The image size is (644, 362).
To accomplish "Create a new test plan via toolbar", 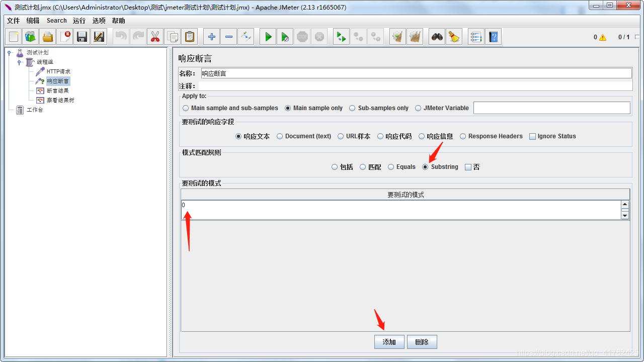I will pyautogui.click(x=14, y=37).
